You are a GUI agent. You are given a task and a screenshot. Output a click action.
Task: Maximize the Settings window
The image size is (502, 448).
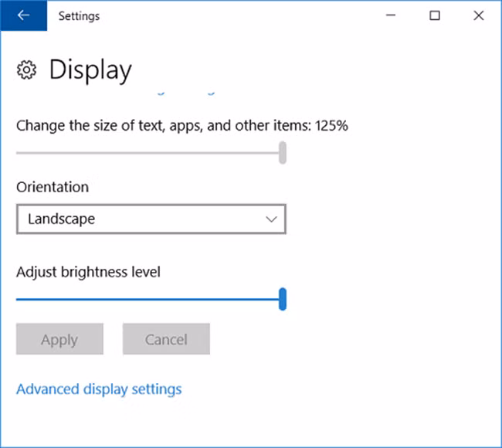tap(435, 15)
